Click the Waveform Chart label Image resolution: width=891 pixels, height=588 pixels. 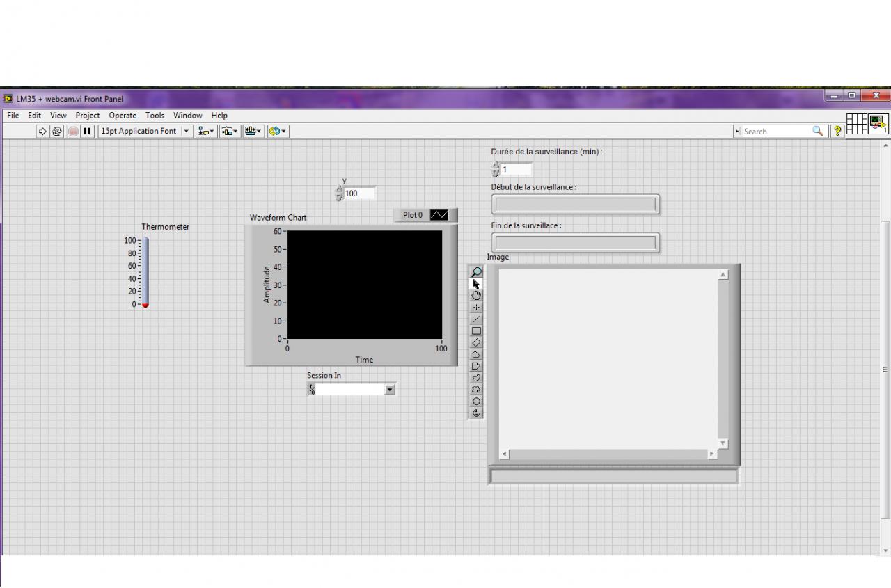click(x=278, y=218)
